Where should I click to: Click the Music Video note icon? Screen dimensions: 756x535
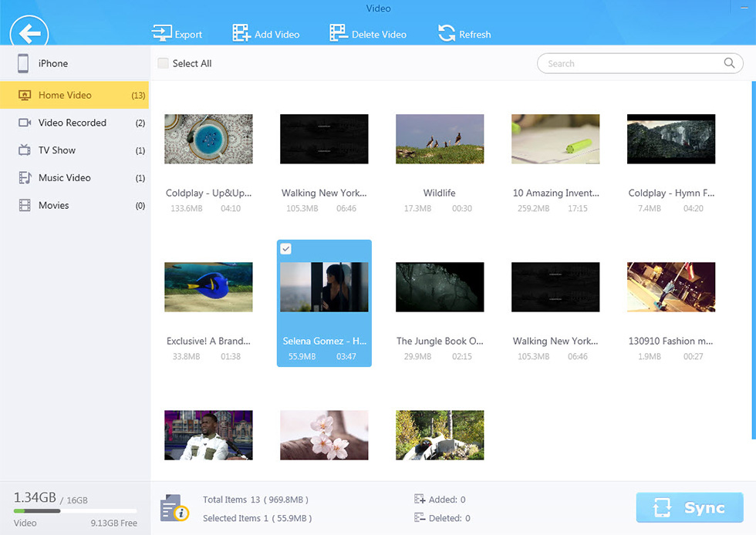pos(25,177)
